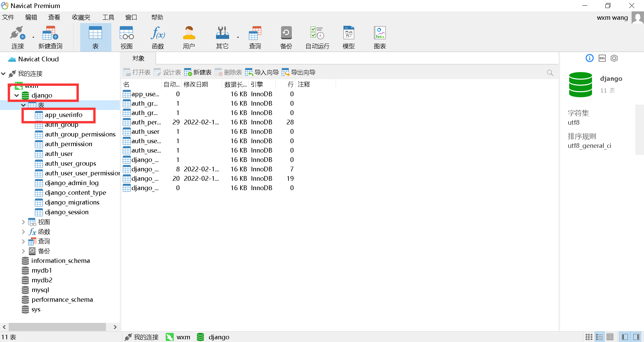Click the 导入向导 button
Viewport: 644px width, 342px height.
262,72
